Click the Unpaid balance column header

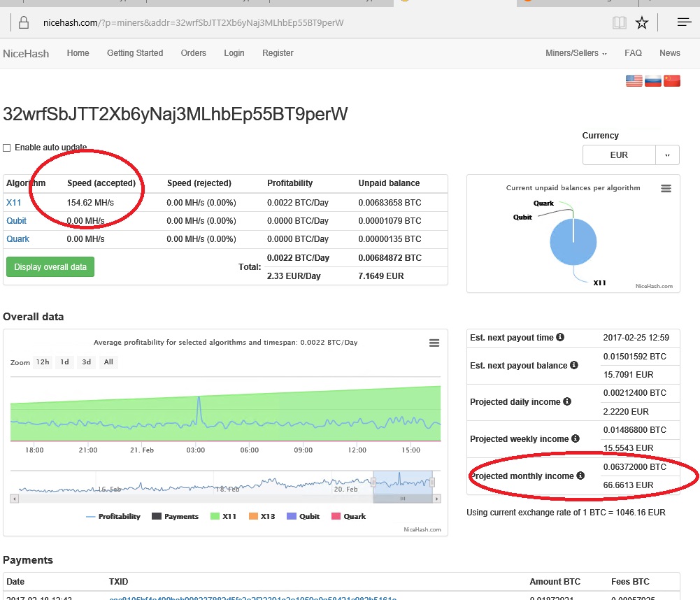click(x=389, y=183)
